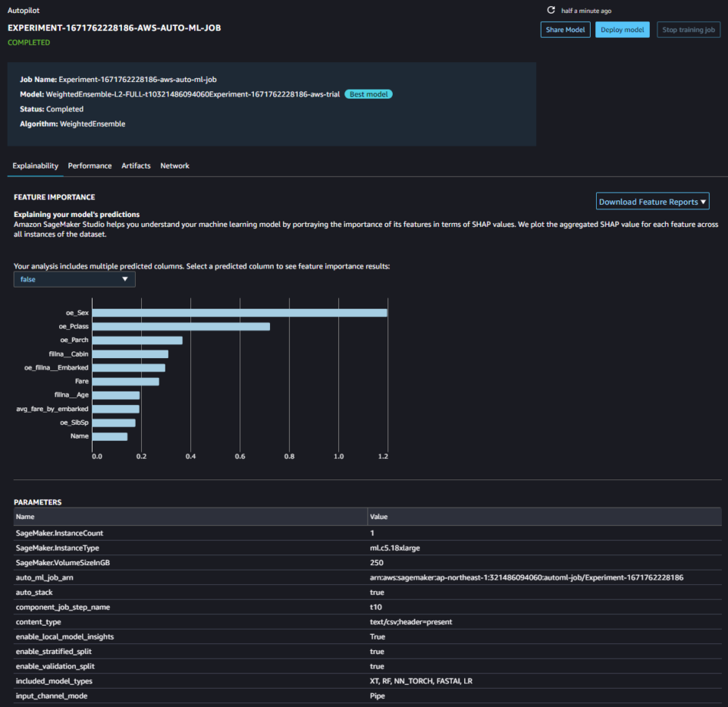The height and width of the screenshot is (707, 728).
Task: Click the arrow inside the predicted column selector
Action: (x=125, y=278)
